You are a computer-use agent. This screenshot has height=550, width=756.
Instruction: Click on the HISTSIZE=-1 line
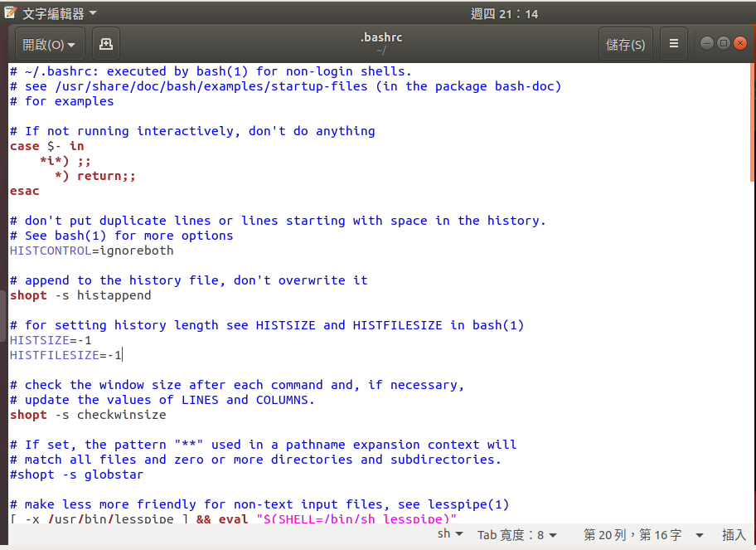click(51, 340)
